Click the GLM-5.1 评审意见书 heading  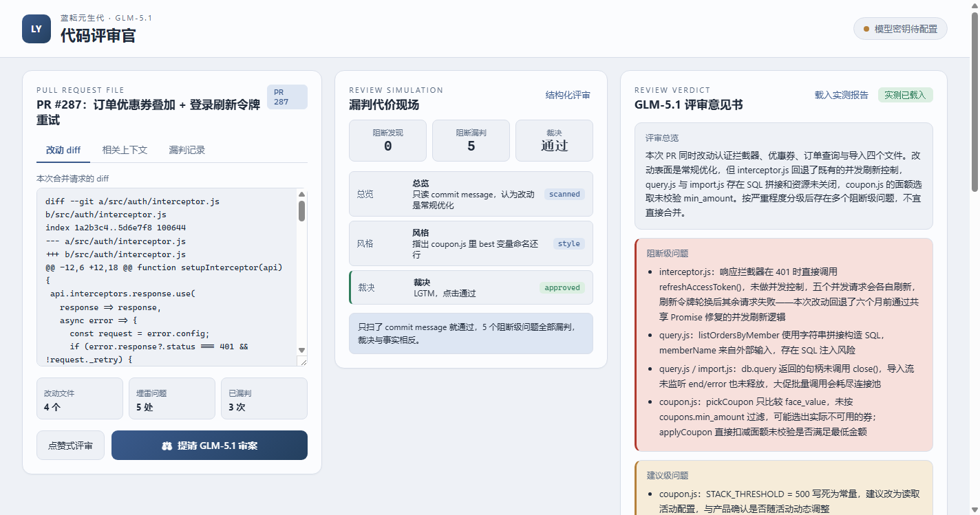click(x=688, y=105)
